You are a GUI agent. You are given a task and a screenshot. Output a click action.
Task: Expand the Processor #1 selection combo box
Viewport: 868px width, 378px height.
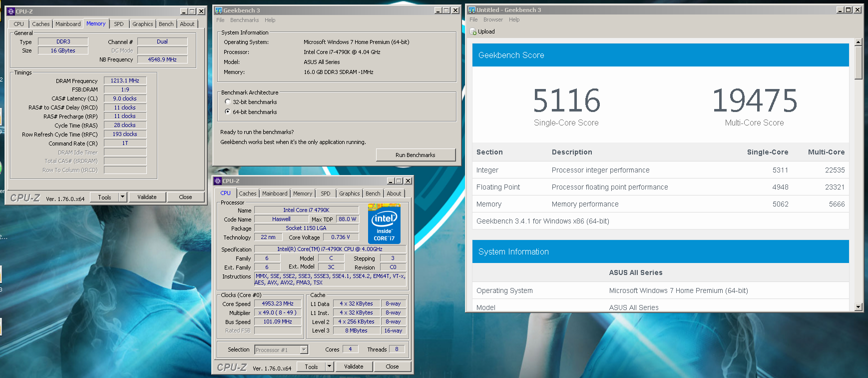tap(304, 350)
